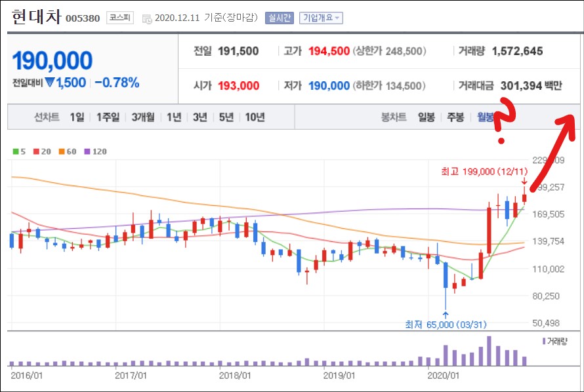Click the 상한가 248,500 text

(389, 51)
